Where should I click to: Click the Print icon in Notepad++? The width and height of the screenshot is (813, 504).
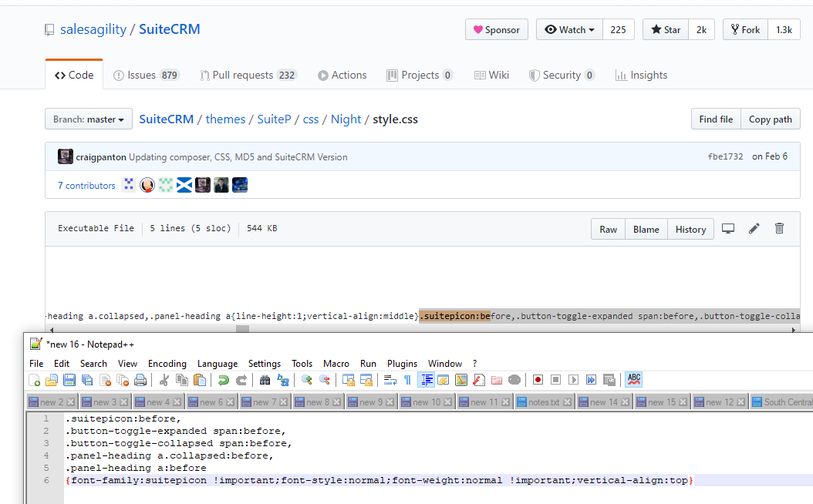coord(140,380)
